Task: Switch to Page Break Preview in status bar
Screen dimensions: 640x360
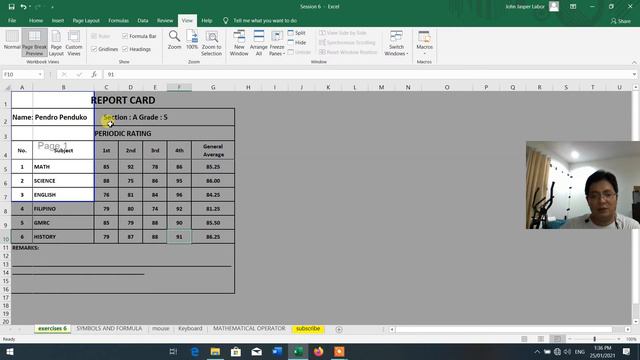Action: pos(557,339)
